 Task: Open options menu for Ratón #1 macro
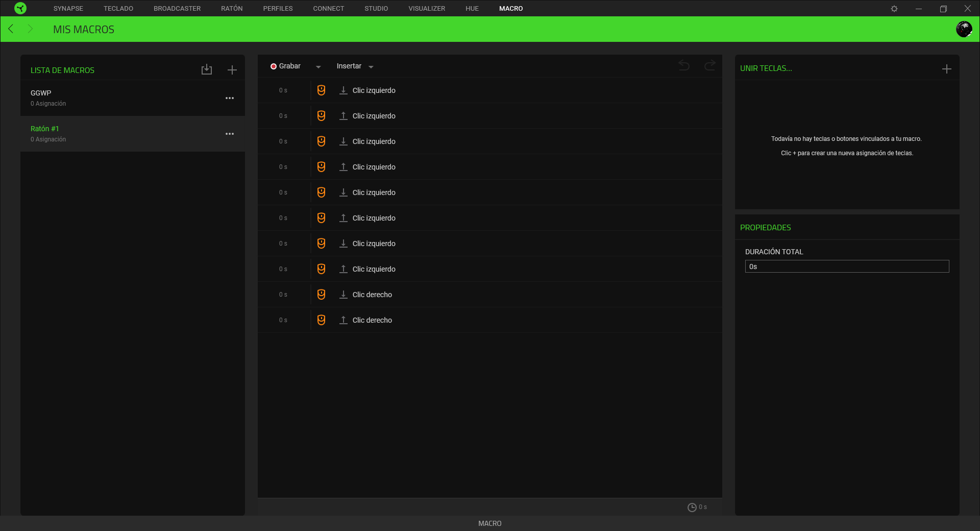[230, 134]
